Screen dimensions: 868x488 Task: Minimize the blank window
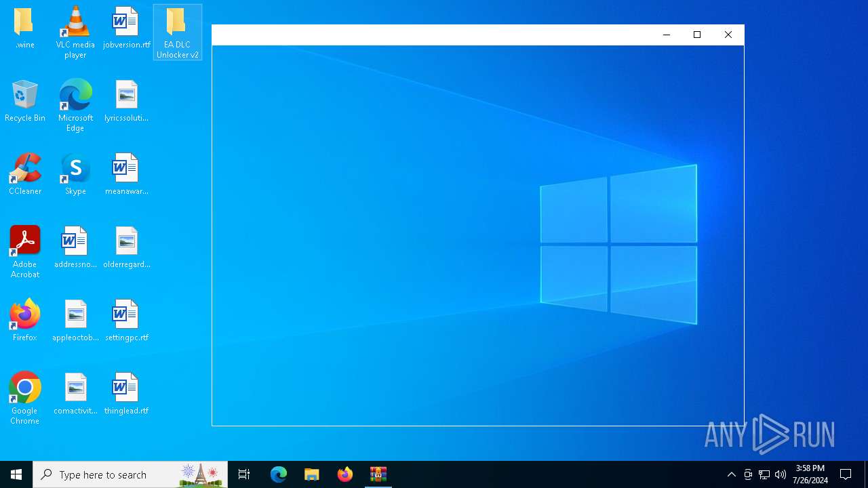point(667,35)
